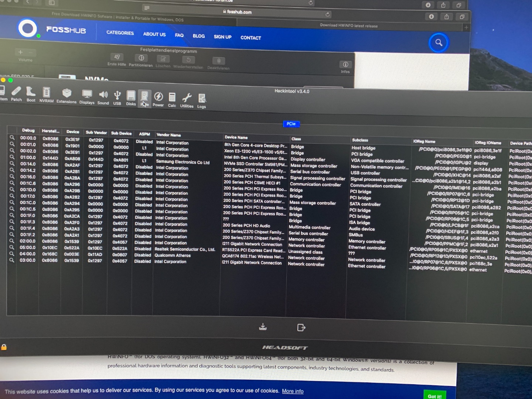532x399 pixels.
Task: Open the Extensions toolbar section
Action: (x=66, y=96)
